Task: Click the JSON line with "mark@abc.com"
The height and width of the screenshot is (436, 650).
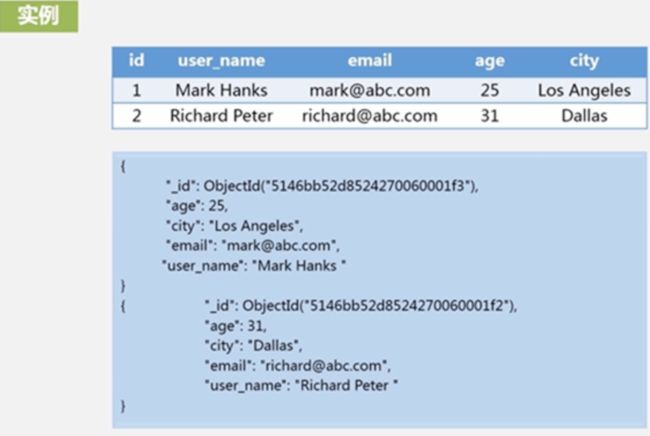Action: click(252, 246)
